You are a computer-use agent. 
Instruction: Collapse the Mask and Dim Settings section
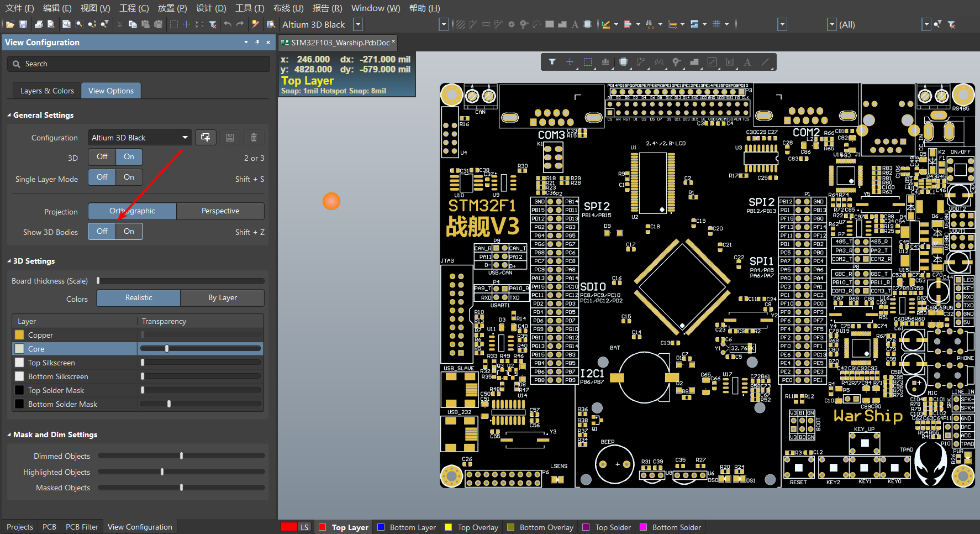(x=9, y=435)
